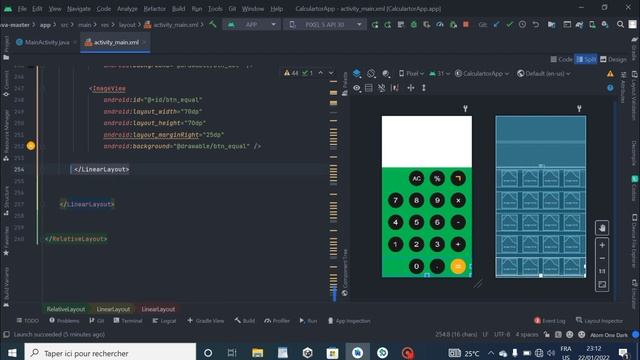This screenshot has width=640, height=360.
Task: Open the Pixel 5 API 30 device dropdown
Action: point(325,24)
